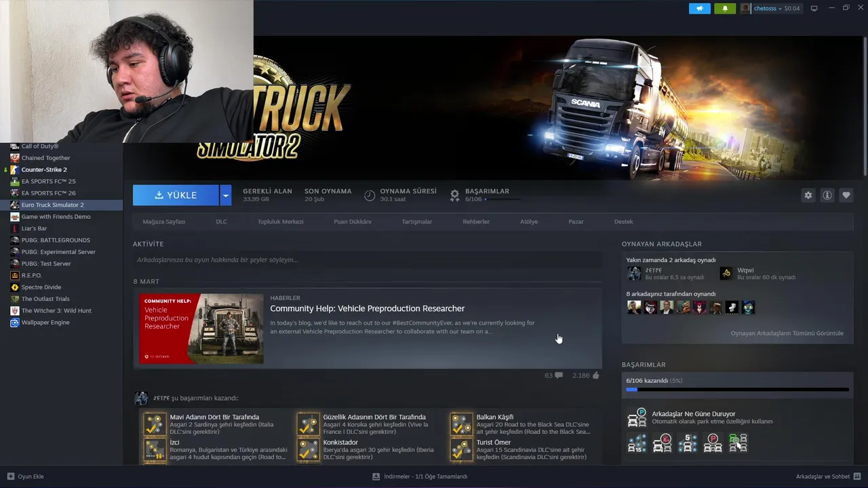Screen dimensions: 868x488
Task: Open the install options arrow beside YÜKLE
Action: (x=226, y=195)
